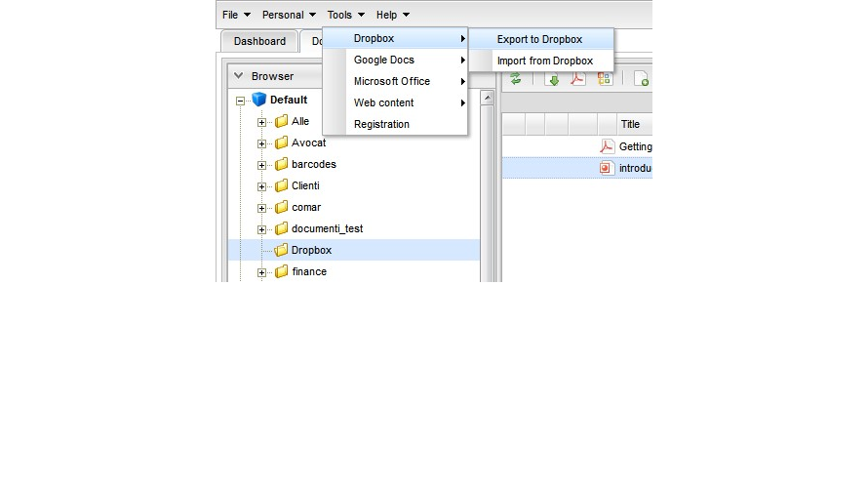The height and width of the screenshot is (489, 868).
Task: Click the Avocat folder icon
Action: click(281, 143)
